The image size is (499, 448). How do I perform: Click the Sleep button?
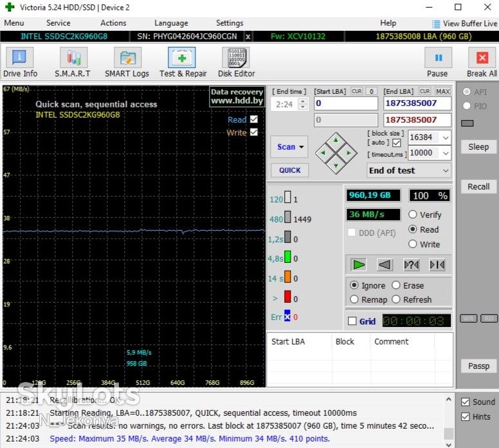478,147
